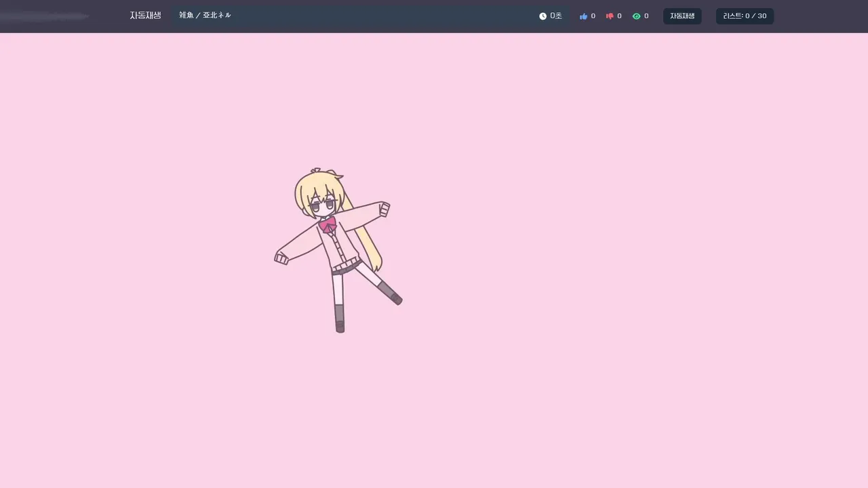Click the green eye views icon

(x=636, y=16)
